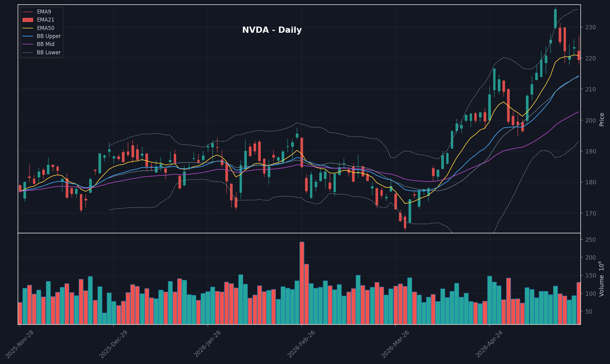Viewport: 610px width, 364px height.
Task: Click the 220 price axis label
Action: point(591,58)
